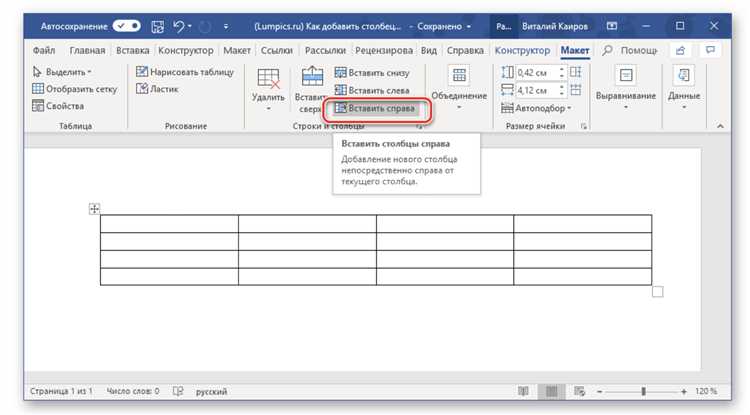750x415 pixels.
Task: Open table Свойства dialog
Action: [x=58, y=106]
